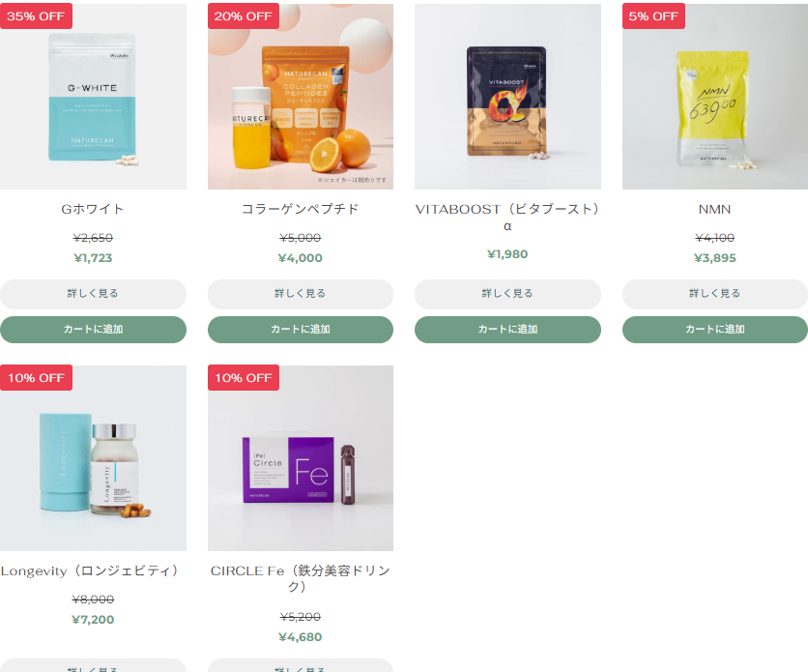Open the CIRCLE Fe（鉄分美容ドリンク）title link
Image resolution: width=808 pixels, height=672 pixels.
coord(301,578)
